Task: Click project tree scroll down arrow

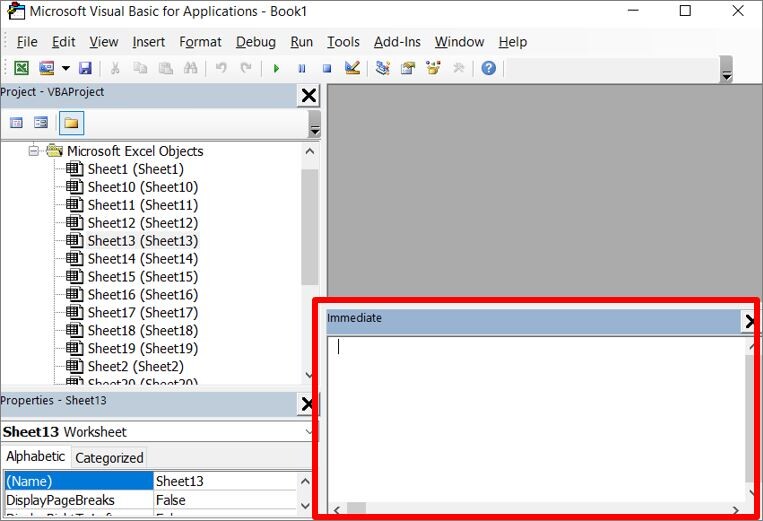Action: point(309,375)
